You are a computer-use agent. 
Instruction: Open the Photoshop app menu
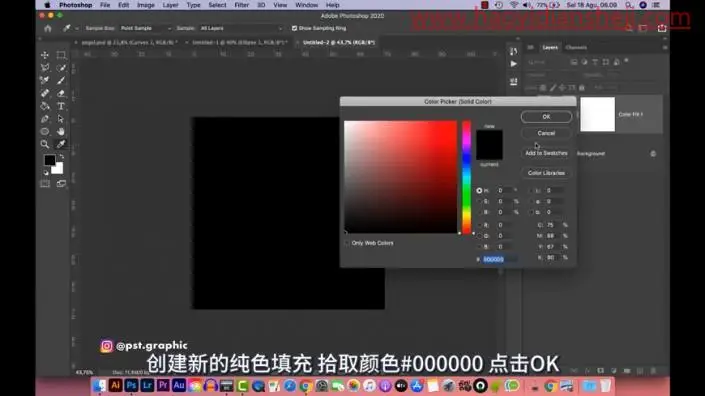pyautogui.click(x=76, y=5)
